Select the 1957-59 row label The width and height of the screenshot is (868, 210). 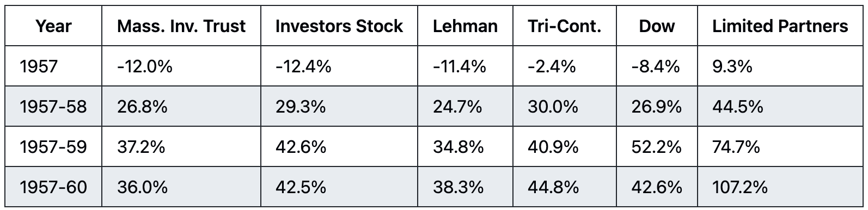click(53, 147)
